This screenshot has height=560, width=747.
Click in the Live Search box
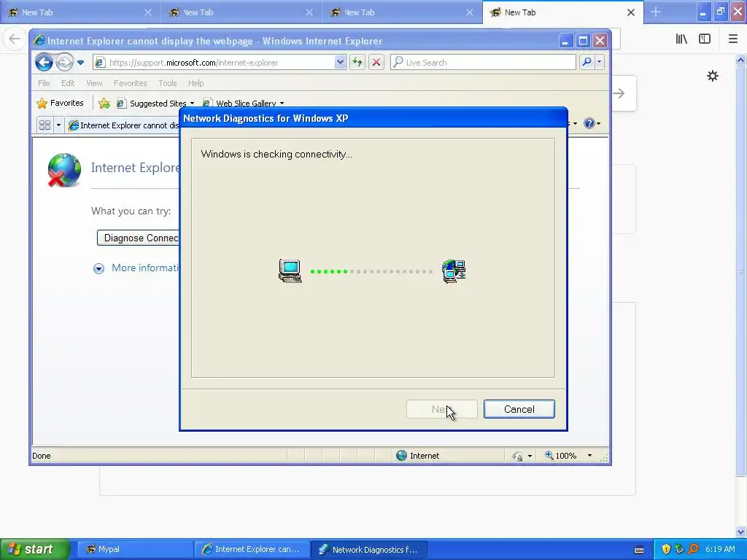pos(483,63)
